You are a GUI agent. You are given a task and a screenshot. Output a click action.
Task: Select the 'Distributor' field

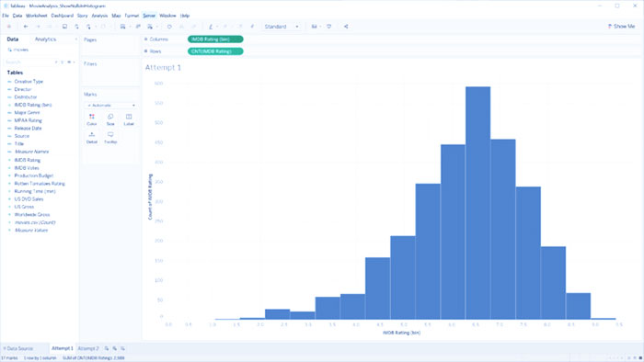[x=26, y=97]
